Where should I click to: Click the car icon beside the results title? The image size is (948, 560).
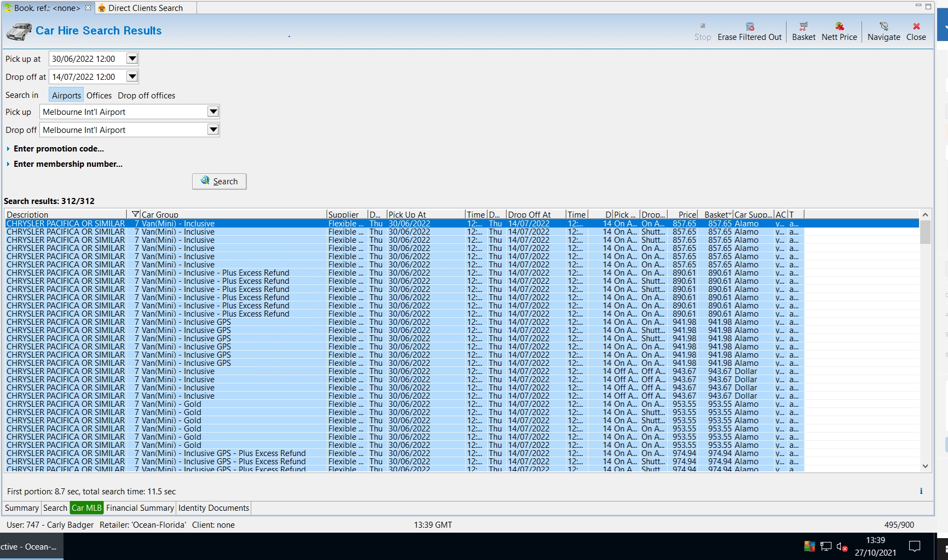click(x=19, y=31)
